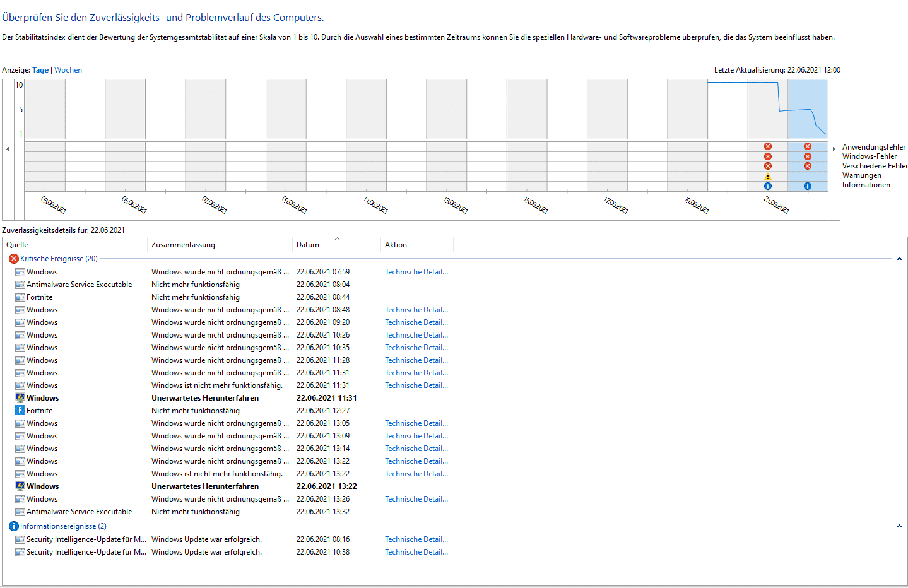Click Windows shutdown icon at 13:22 bold row

[20, 486]
